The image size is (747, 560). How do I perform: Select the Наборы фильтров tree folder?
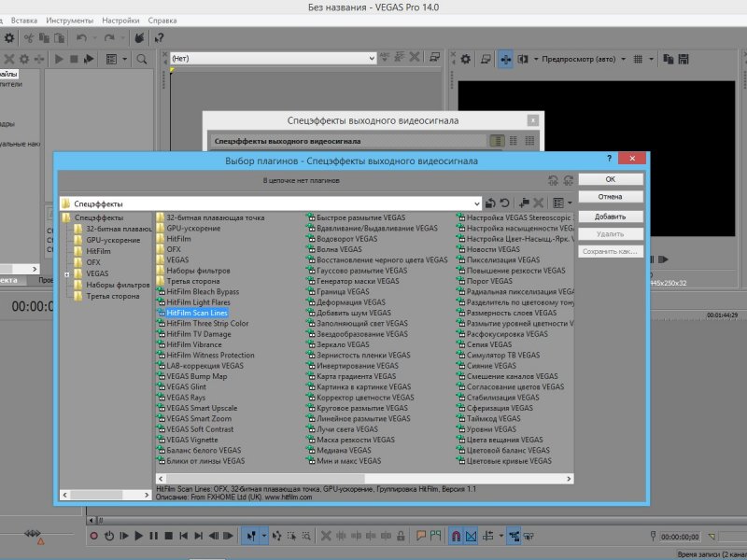118,285
